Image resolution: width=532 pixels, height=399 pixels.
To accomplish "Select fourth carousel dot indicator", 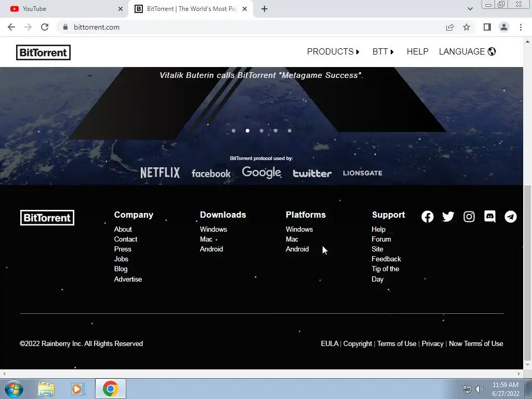I will [x=275, y=130].
